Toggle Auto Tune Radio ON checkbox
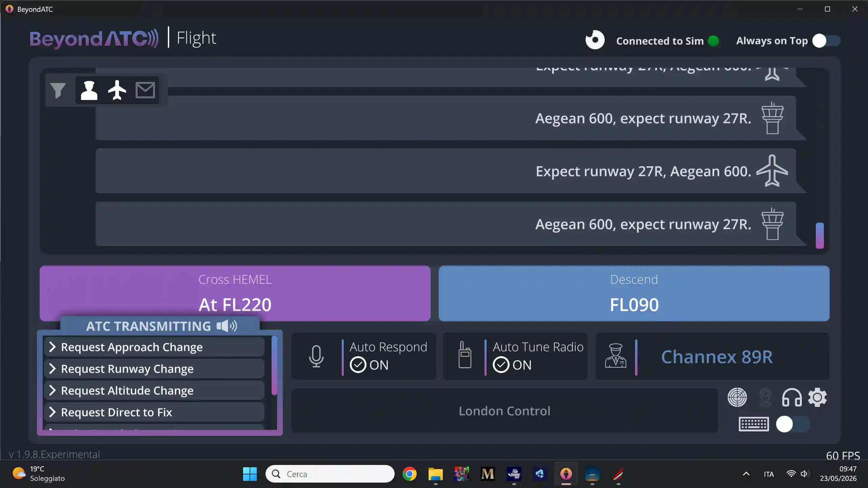Image resolution: width=868 pixels, height=488 pixels. point(501,365)
